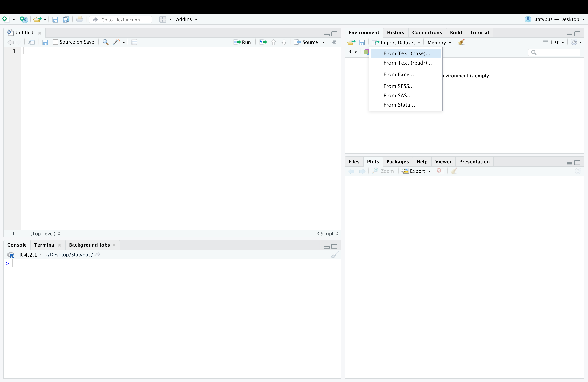588x382 pixels.
Task: Switch to the History tab
Action: tap(395, 33)
